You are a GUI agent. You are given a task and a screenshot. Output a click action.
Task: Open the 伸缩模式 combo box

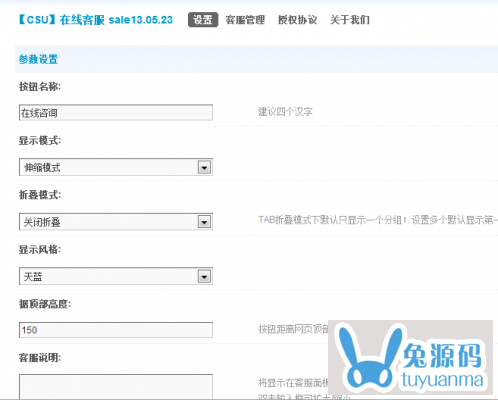(116, 167)
